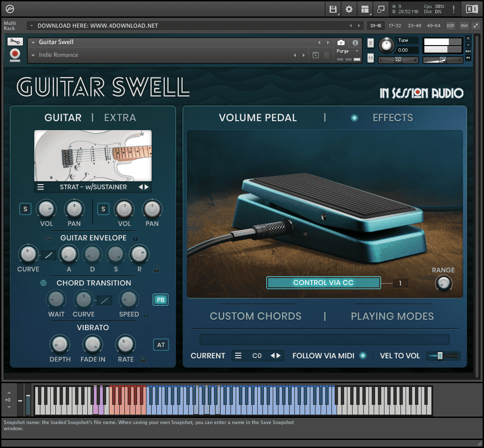Adjust the instrument pan slider

pyautogui.click(x=398, y=60)
